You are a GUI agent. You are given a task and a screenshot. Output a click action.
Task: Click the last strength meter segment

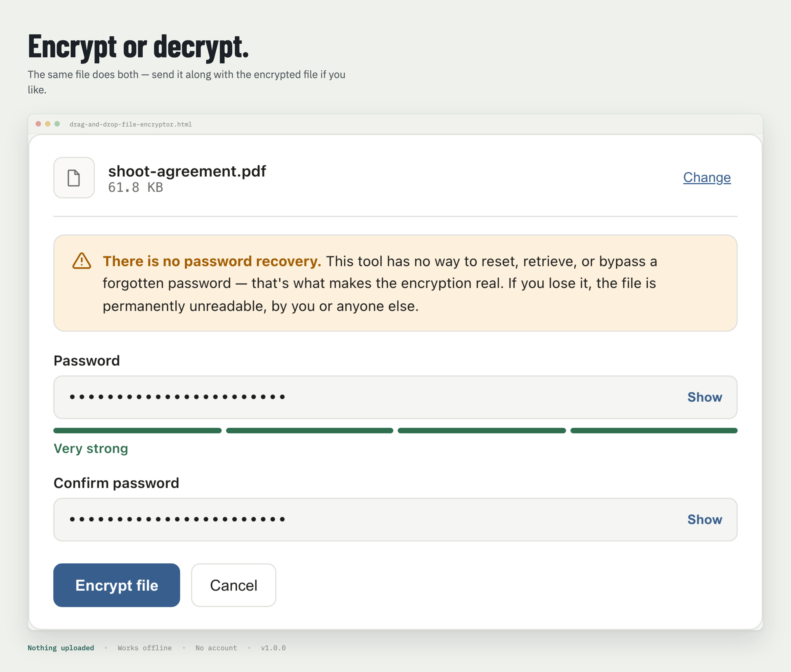pyautogui.click(x=654, y=430)
